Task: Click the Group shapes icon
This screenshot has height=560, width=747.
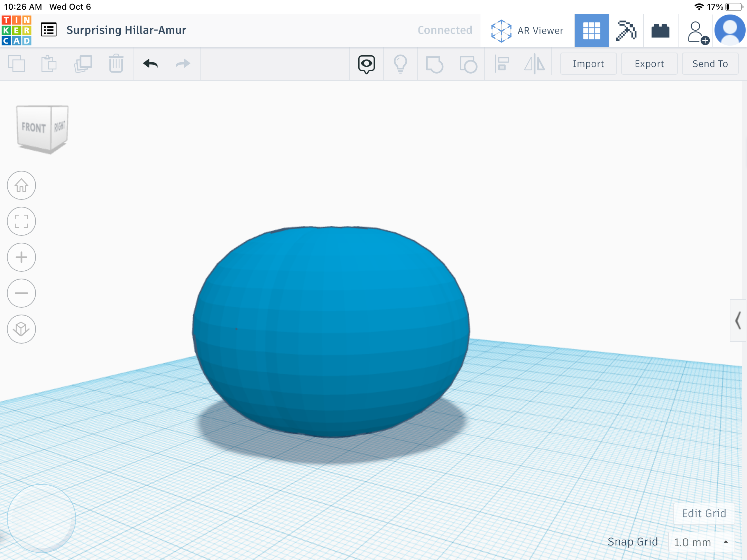Action: (434, 64)
